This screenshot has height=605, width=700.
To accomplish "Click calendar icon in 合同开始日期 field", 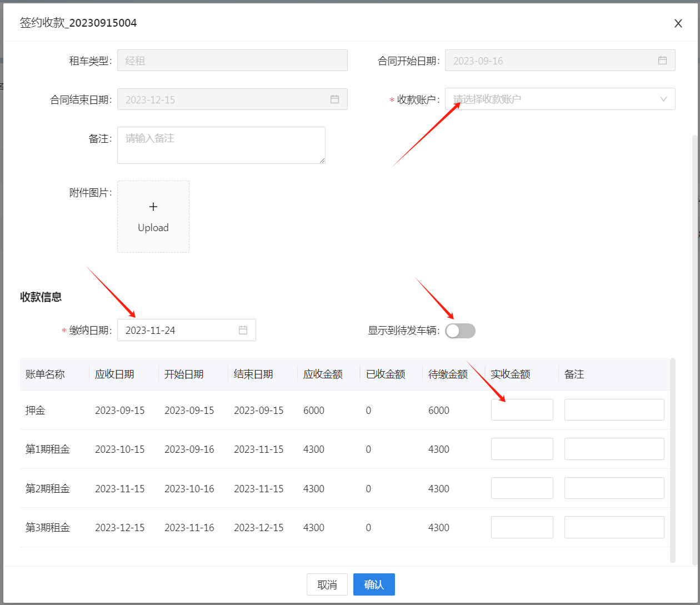I will pos(662,61).
